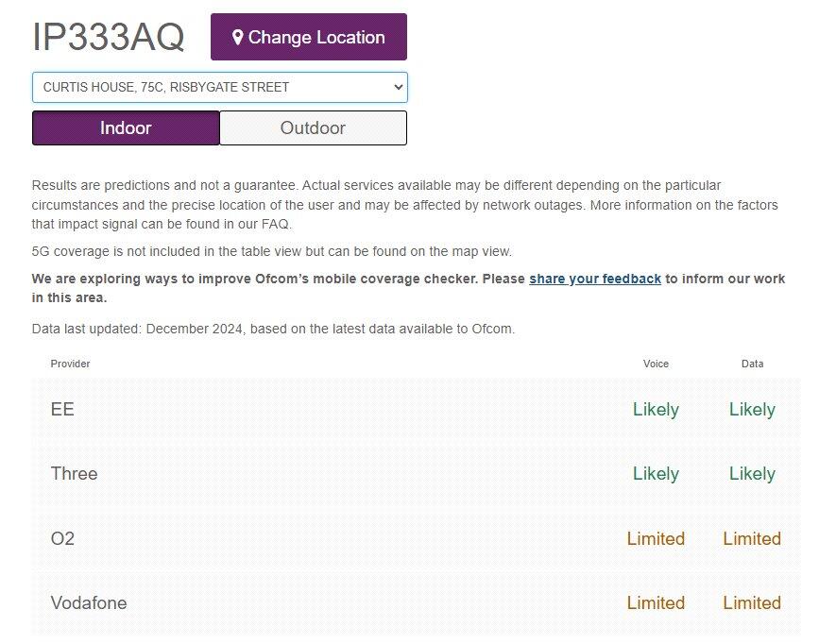Click O2's Limited voice coverage status
This screenshot has width=836, height=644.
(656, 538)
